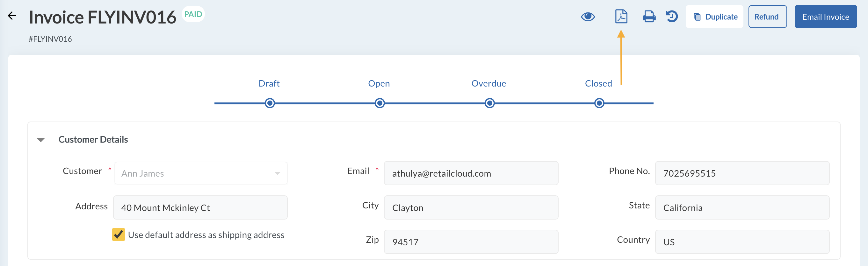Click the Zip field containing 94517

471,242
